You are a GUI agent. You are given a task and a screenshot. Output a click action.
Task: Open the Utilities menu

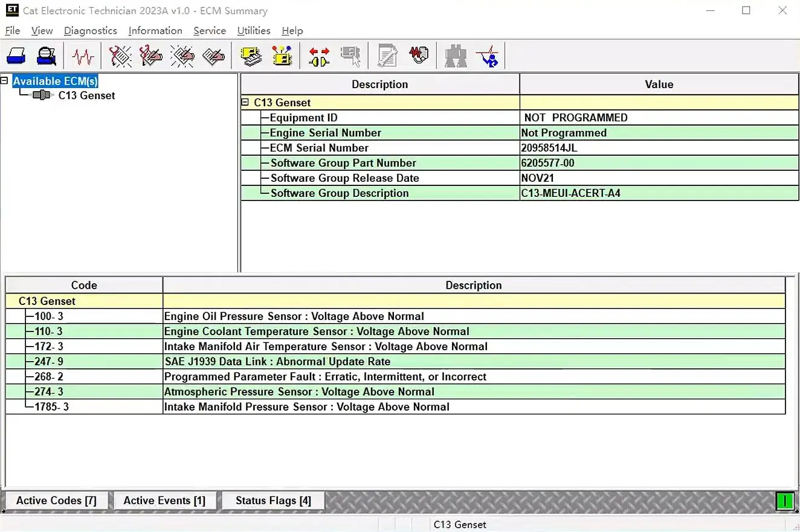[254, 31]
